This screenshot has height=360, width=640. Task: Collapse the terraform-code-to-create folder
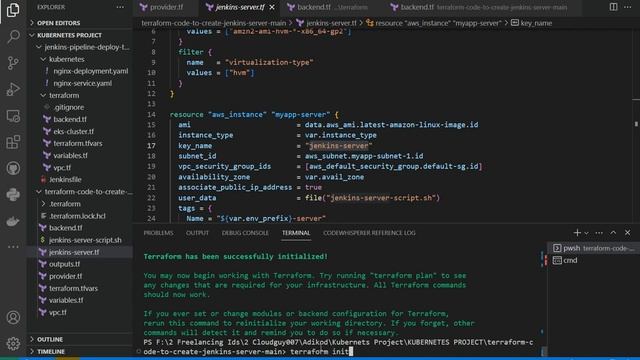[x=80, y=191]
